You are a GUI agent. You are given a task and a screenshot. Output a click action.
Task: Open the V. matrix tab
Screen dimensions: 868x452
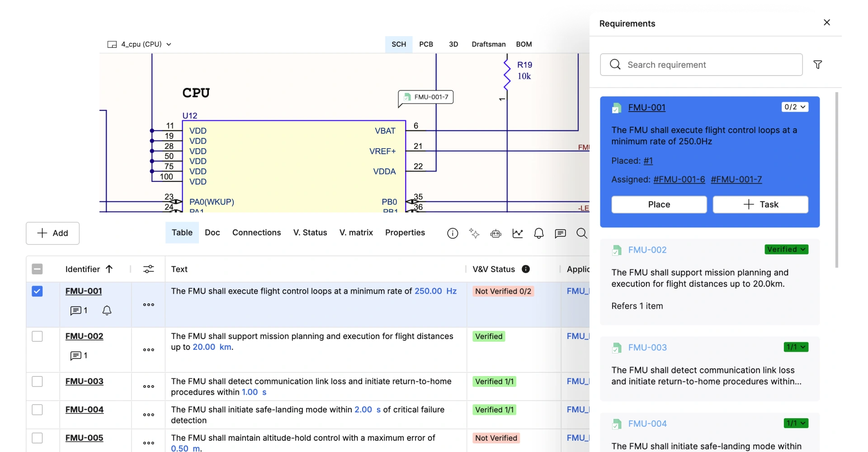pyautogui.click(x=356, y=232)
